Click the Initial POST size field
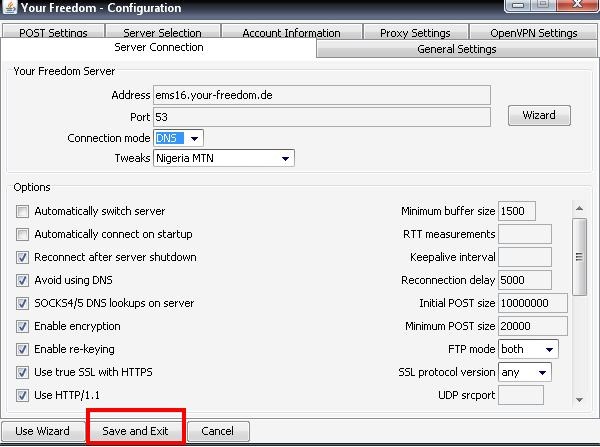This screenshot has width=600, height=447. click(533, 303)
